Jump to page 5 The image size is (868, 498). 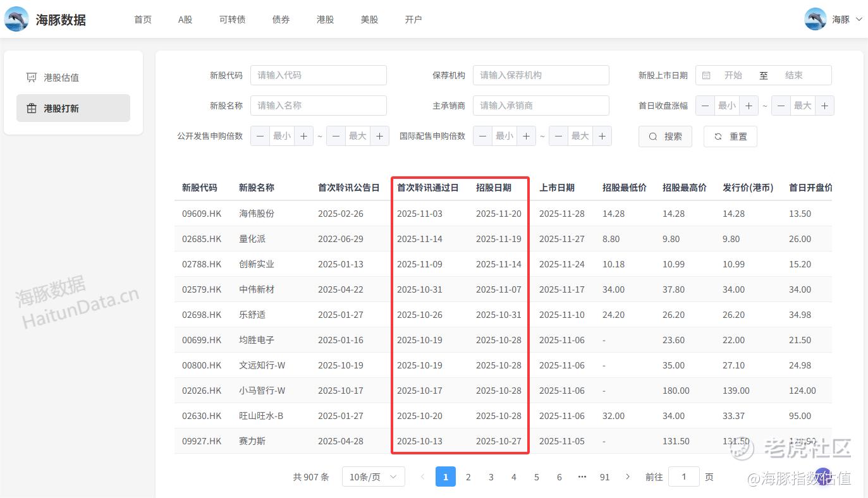tap(537, 477)
